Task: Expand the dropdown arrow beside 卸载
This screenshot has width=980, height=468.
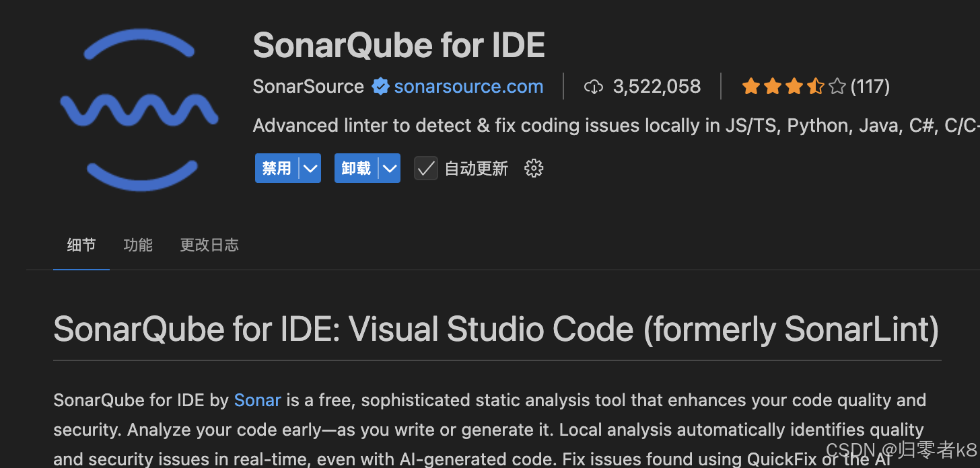Action: point(389,168)
